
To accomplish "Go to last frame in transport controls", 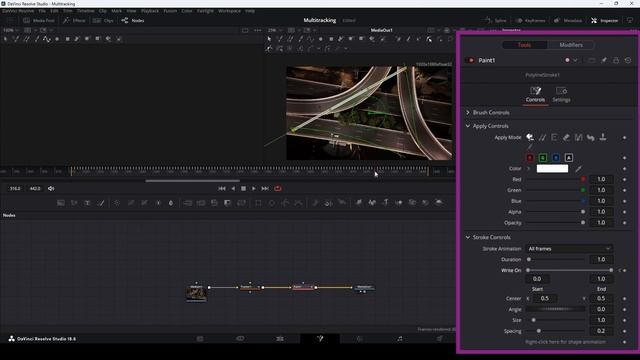I will coord(265,189).
